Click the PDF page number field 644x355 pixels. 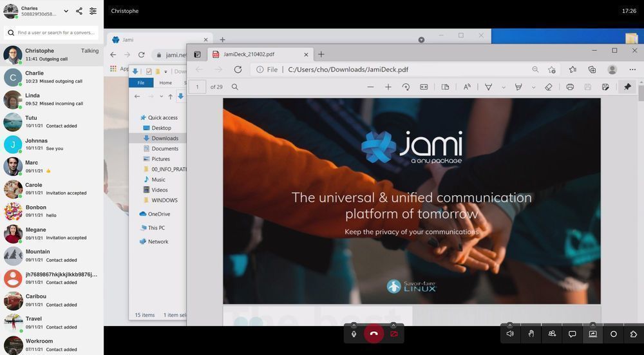198,87
